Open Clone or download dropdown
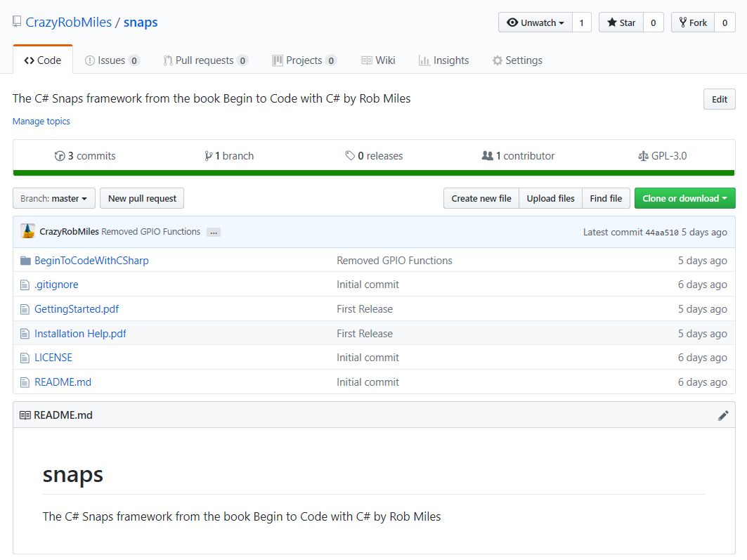Screen dimensions: 747x560 [684, 198]
